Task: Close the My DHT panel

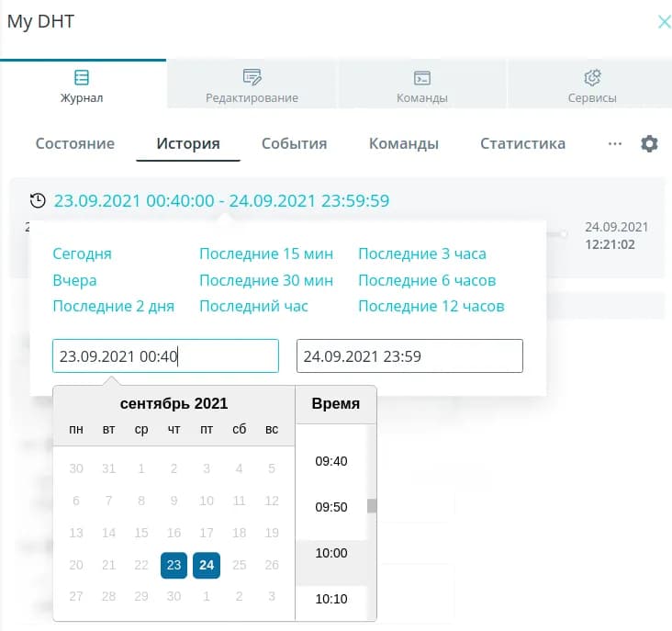Action: [664, 22]
